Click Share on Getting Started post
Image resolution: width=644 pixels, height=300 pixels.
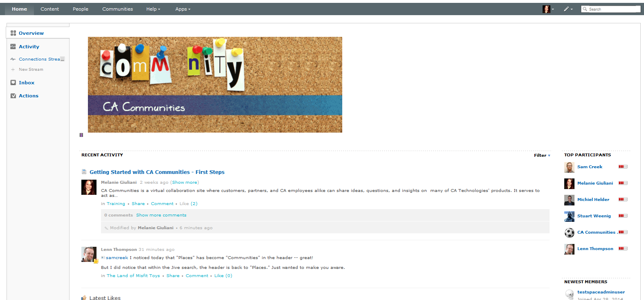coord(138,204)
